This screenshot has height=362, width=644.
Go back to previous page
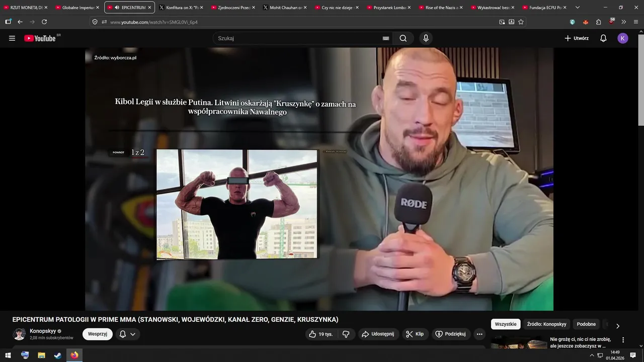(20, 22)
